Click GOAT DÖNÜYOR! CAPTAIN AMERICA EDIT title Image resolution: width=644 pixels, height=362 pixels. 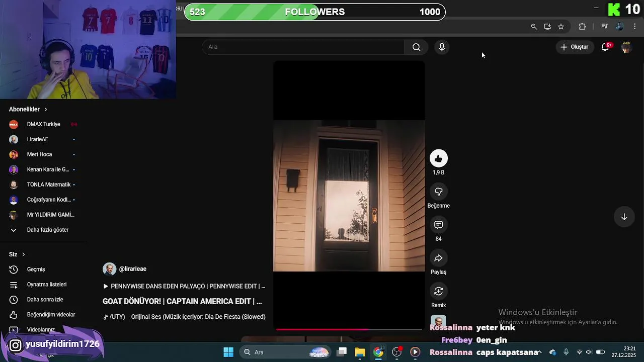pyautogui.click(x=182, y=302)
